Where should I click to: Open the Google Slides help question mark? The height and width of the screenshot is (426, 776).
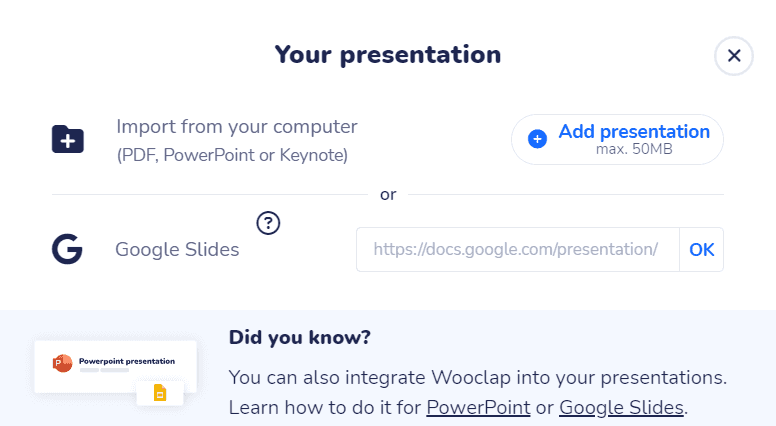click(268, 223)
